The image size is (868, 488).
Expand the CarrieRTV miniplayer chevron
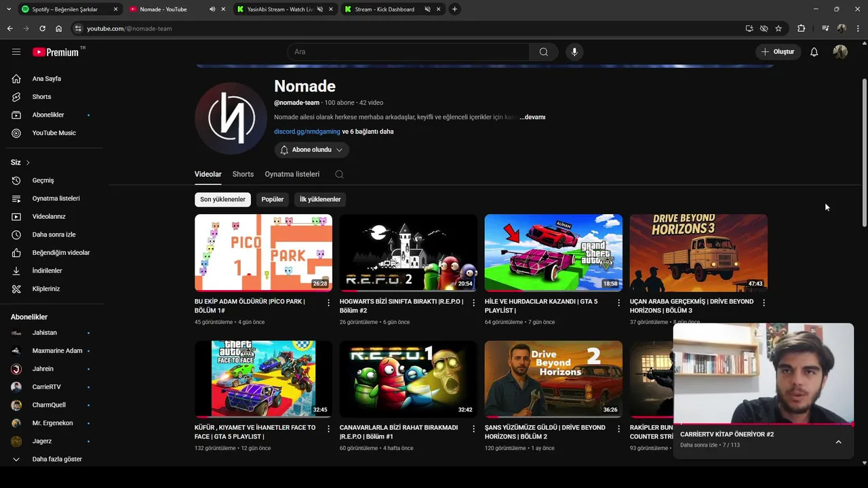coord(838,442)
